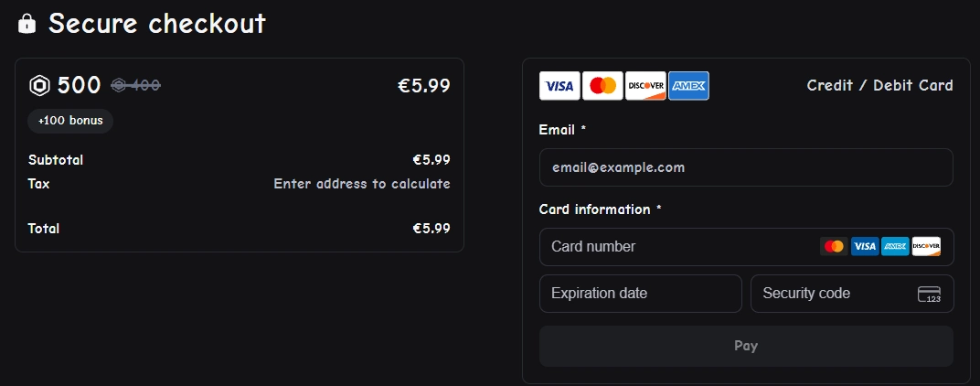Click the Credit / Debit Card label
Screen dimensions: 980x386
point(880,85)
